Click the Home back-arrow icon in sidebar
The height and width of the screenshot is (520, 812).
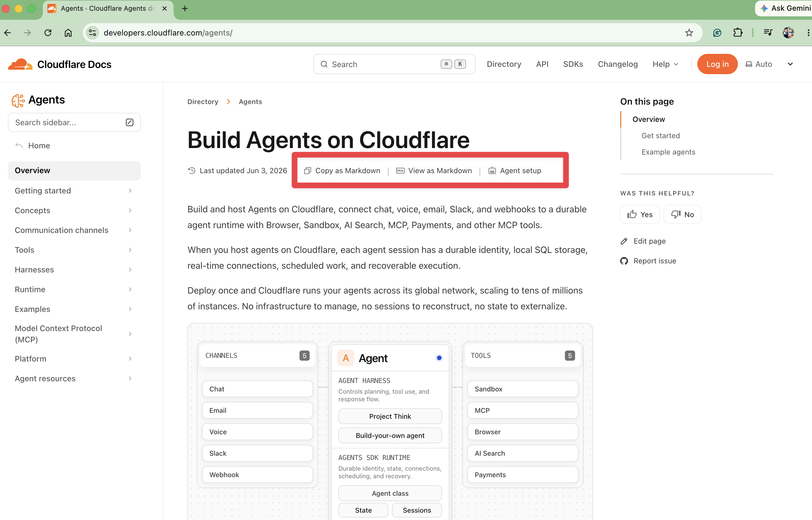pyautogui.click(x=19, y=146)
